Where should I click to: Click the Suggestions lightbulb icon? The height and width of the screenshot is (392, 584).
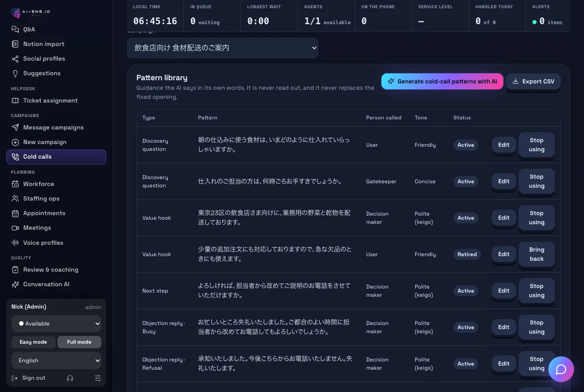15,73
